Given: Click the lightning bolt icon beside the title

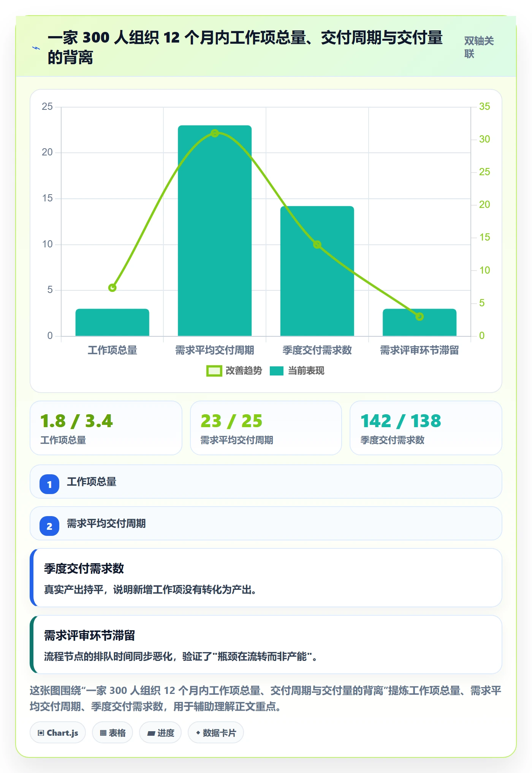Looking at the screenshot, I should pos(36,48).
